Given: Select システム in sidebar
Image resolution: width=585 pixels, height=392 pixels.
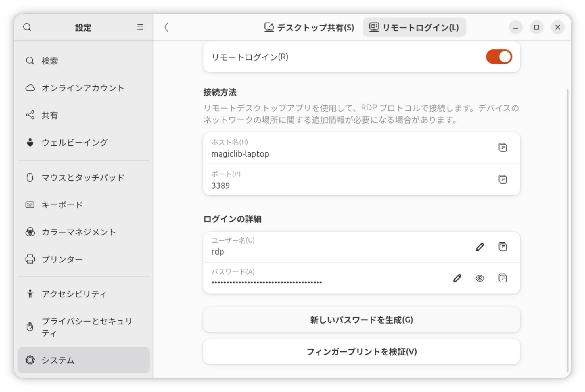Looking at the screenshot, I should (x=83, y=360).
